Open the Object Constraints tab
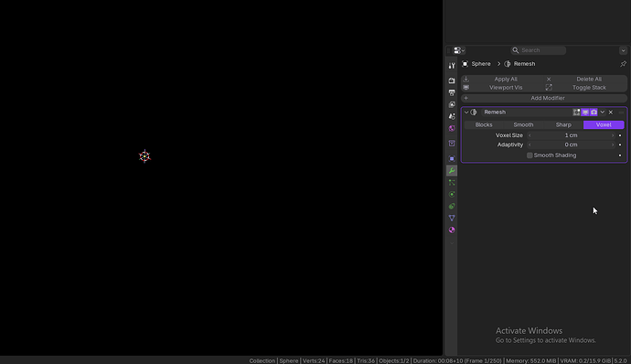Screen dimensions: 631x364 (x=452, y=206)
